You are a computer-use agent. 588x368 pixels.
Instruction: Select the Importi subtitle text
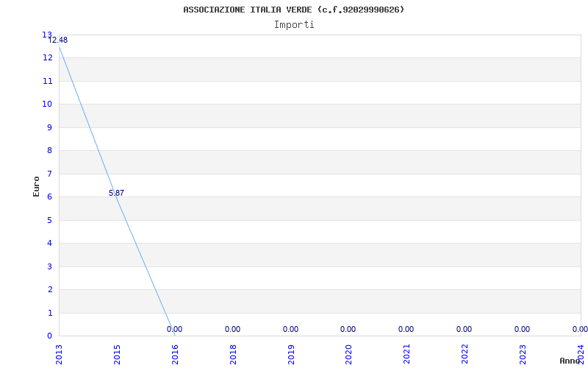click(294, 25)
